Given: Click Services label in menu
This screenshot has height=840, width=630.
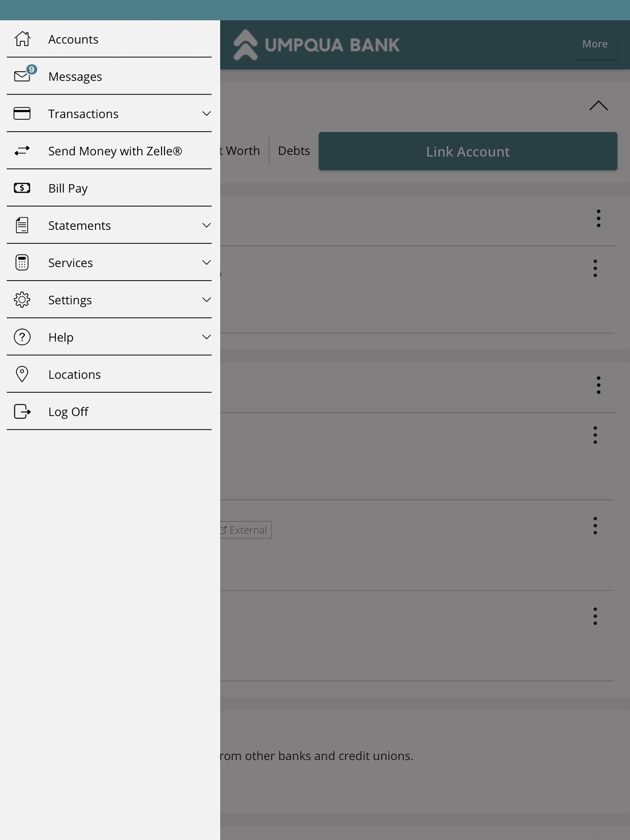Looking at the screenshot, I should pos(70,262).
